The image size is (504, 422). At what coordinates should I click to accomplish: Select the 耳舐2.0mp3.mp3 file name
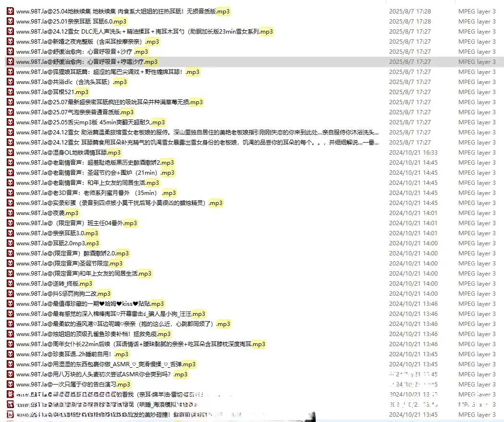click(x=58, y=243)
